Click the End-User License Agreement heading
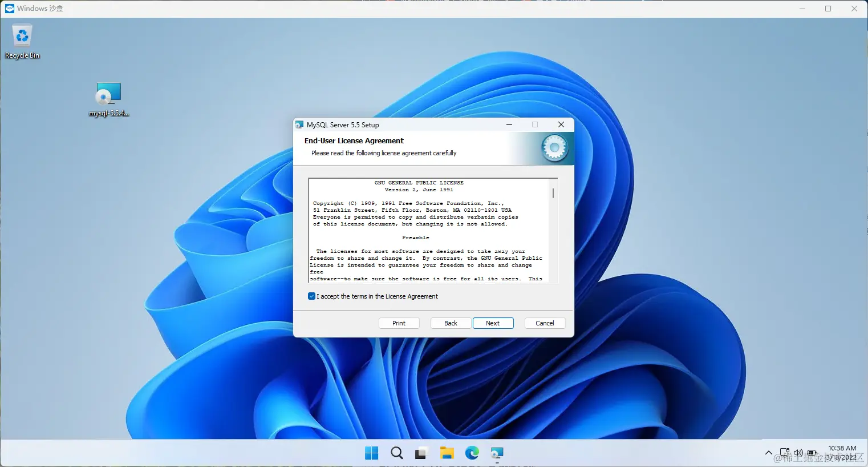This screenshot has width=868, height=467. click(354, 141)
